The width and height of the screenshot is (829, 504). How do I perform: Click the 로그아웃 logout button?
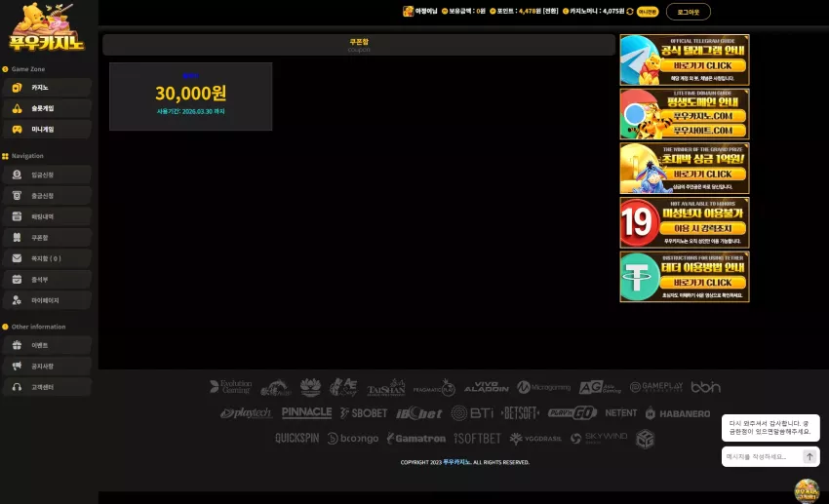(688, 12)
